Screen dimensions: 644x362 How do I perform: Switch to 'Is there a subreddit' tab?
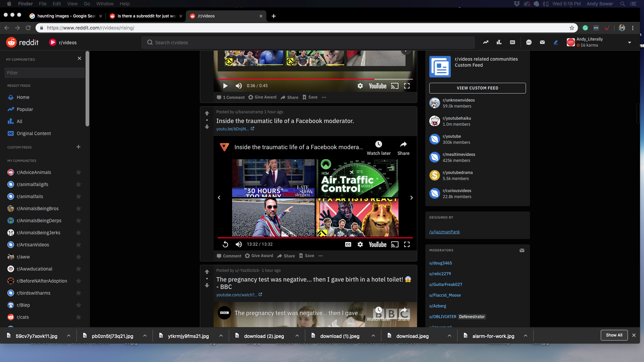[146, 16]
